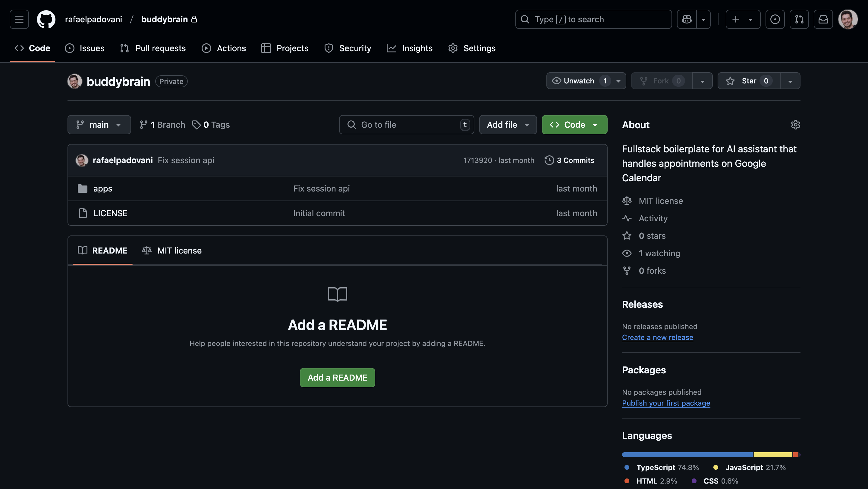View the 3 Commits history
The image size is (868, 489).
pyautogui.click(x=569, y=160)
